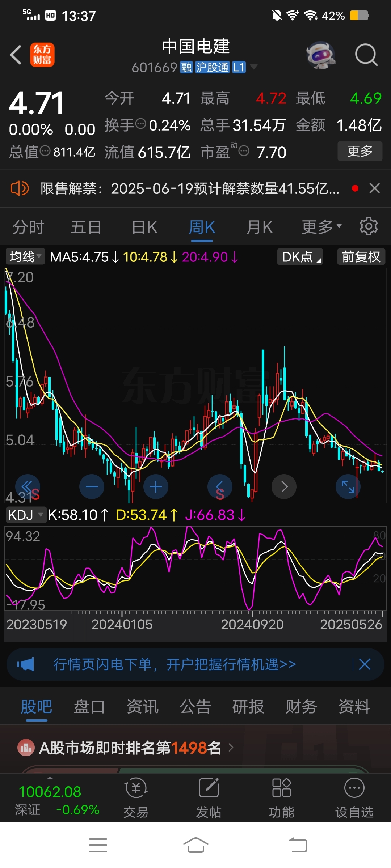The height and width of the screenshot is (868, 391).
Task: Open DK点 selector
Action: click(300, 257)
